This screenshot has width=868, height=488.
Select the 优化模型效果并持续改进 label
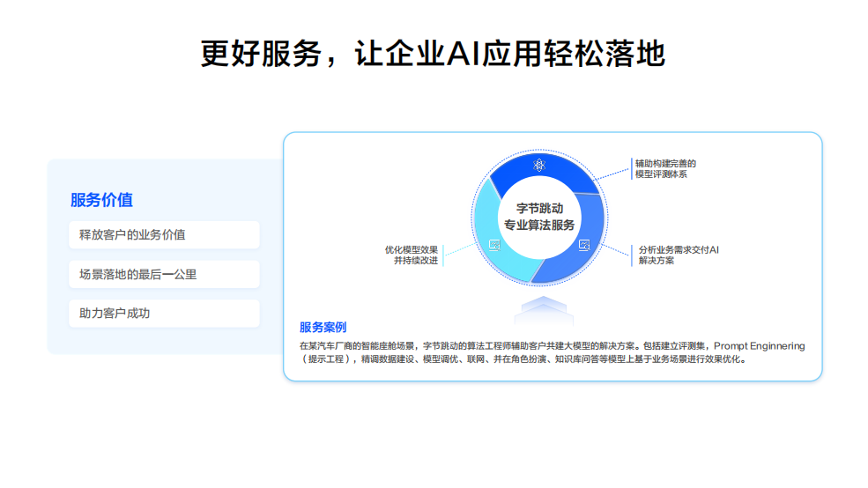pos(411,255)
